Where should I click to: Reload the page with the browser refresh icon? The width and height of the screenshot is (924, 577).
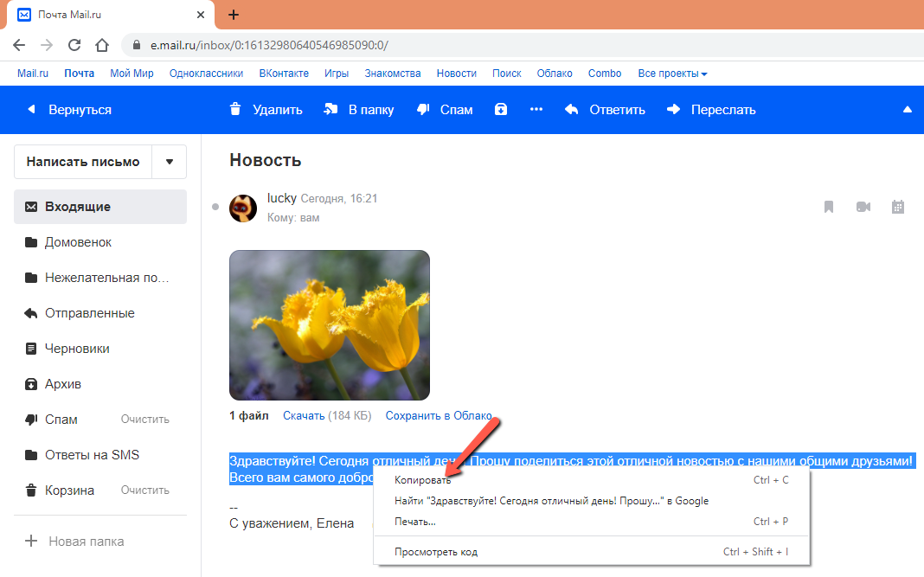coord(74,45)
